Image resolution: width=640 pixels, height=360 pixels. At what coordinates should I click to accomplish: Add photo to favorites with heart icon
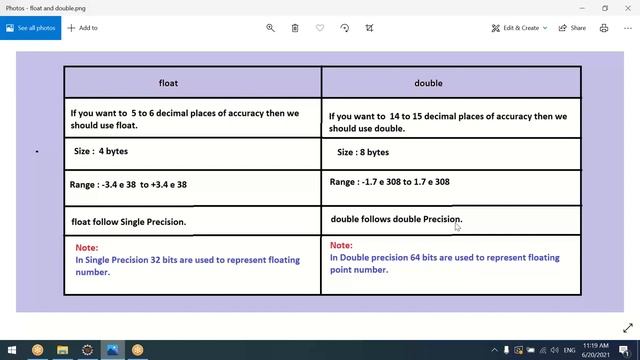[x=320, y=28]
